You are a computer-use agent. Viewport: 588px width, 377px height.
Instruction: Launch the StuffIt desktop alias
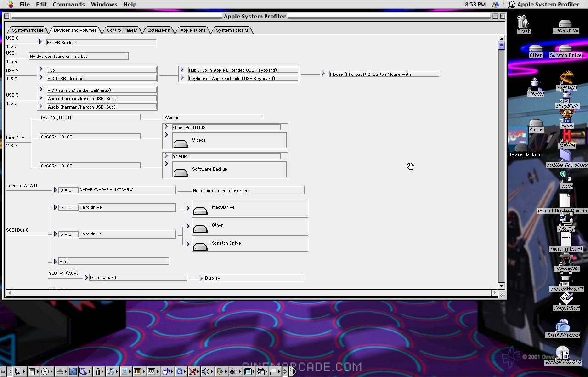click(x=535, y=84)
